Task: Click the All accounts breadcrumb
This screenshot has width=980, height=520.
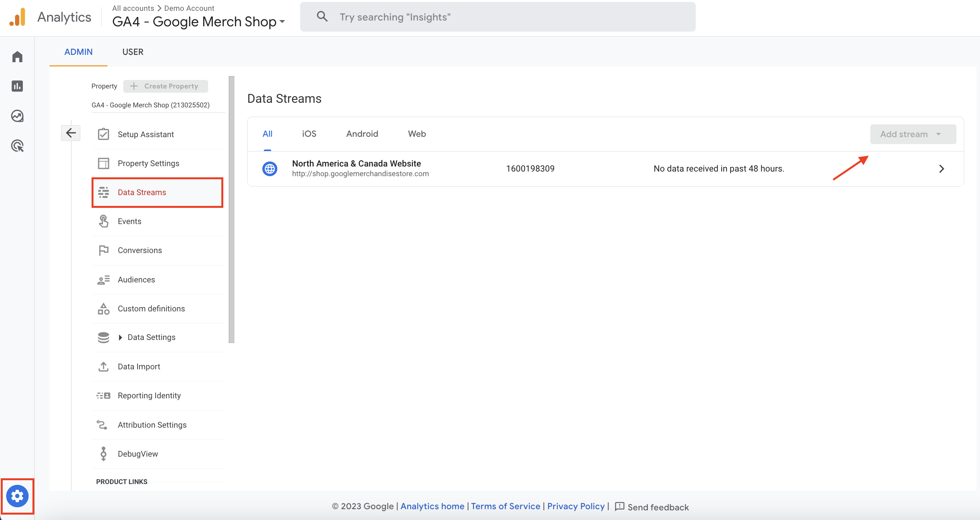Action: 133,8
